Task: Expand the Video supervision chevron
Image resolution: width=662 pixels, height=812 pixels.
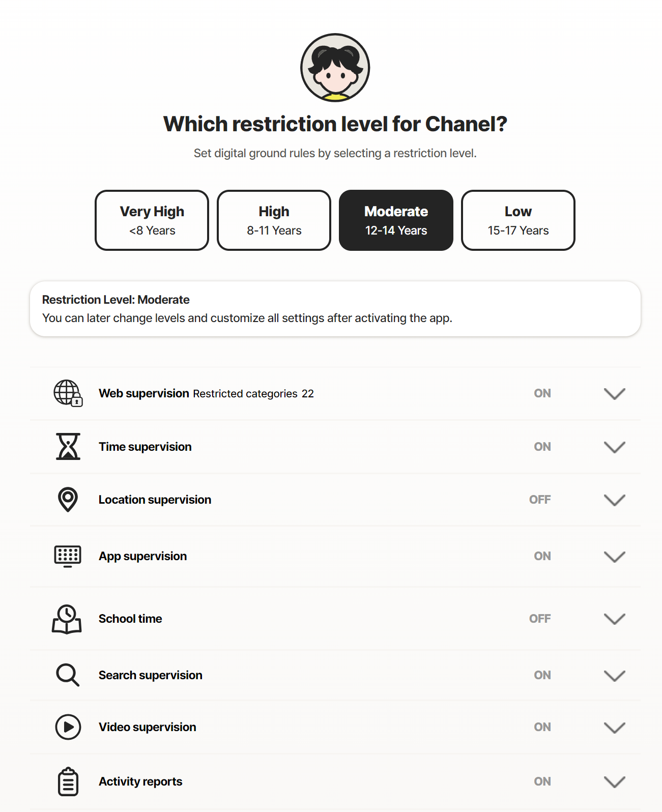Action: [x=615, y=728]
